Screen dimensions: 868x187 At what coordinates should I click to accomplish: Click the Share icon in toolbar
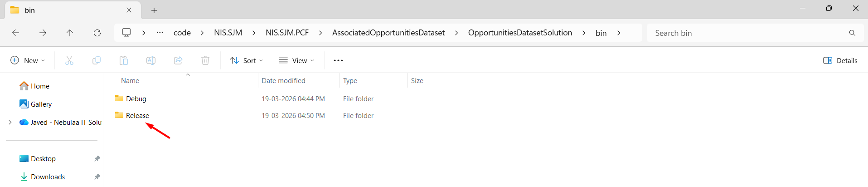coord(178,60)
